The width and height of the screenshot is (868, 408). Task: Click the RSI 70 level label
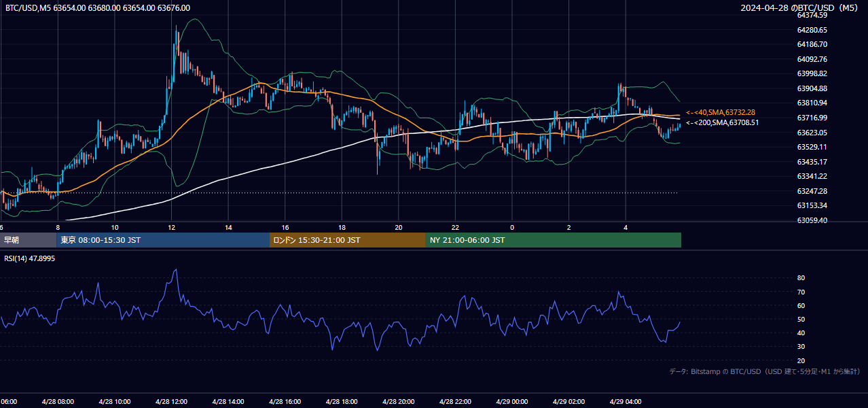pyautogui.click(x=801, y=292)
